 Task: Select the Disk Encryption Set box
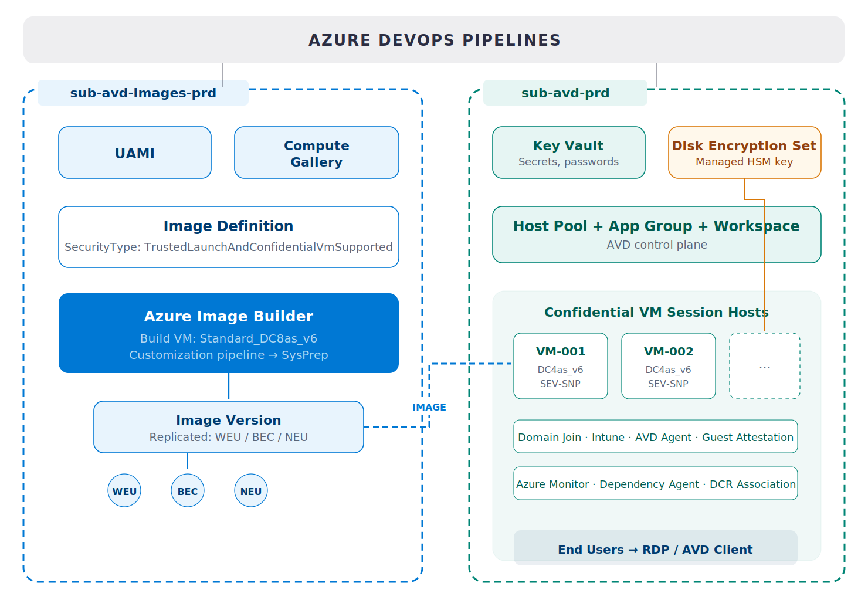pyautogui.click(x=745, y=152)
